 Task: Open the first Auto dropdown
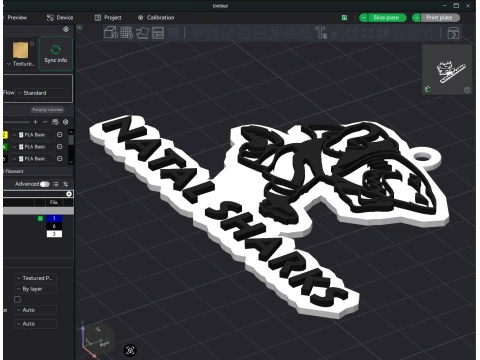(x=36, y=310)
